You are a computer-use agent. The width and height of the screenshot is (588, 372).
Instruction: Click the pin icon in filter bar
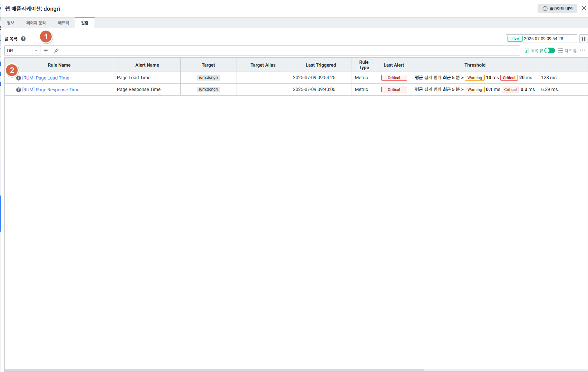[57, 50]
